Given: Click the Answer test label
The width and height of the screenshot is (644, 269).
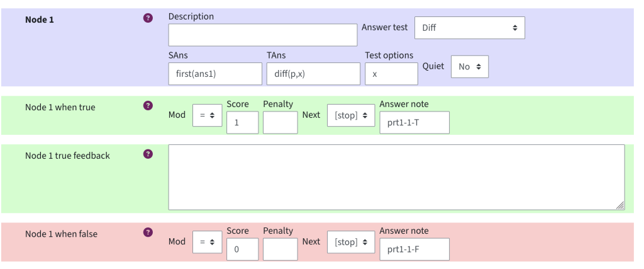Looking at the screenshot, I should coord(384,27).
